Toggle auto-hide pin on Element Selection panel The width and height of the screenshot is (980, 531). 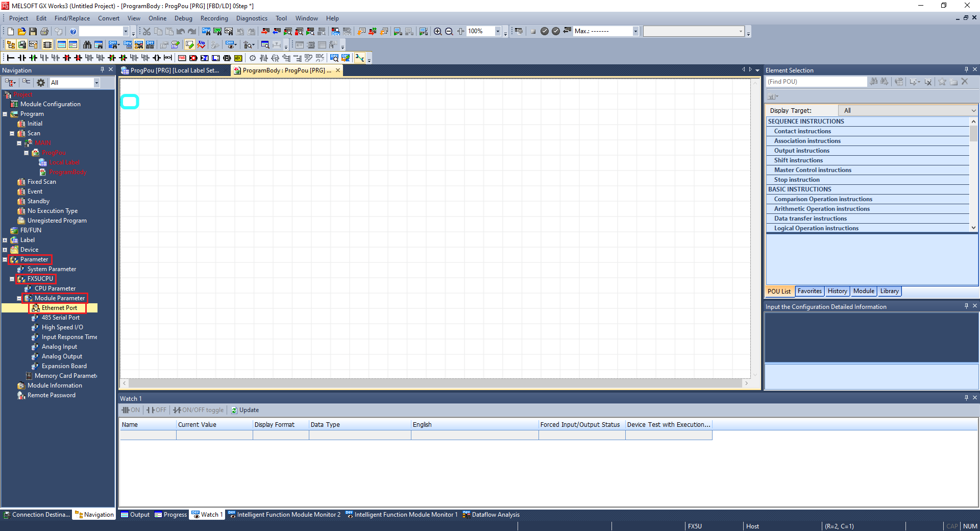(966, 70)
